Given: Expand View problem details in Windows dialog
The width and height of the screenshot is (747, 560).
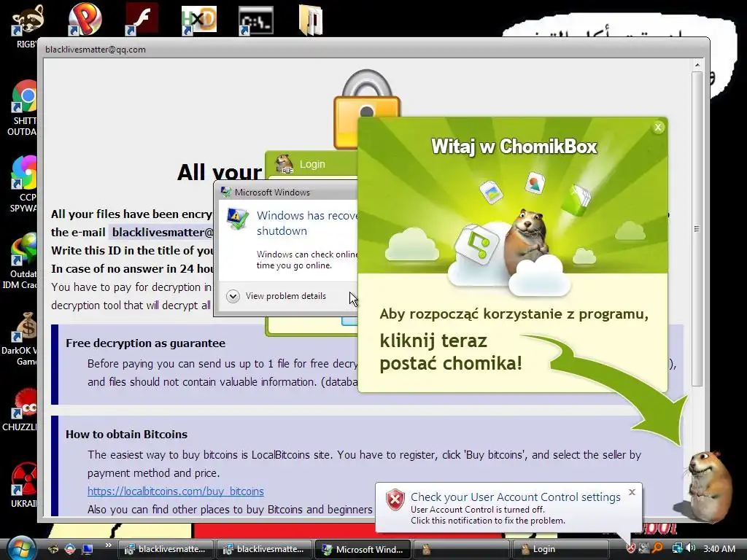Looking at the screenshot, I should [x=276, y=296].
